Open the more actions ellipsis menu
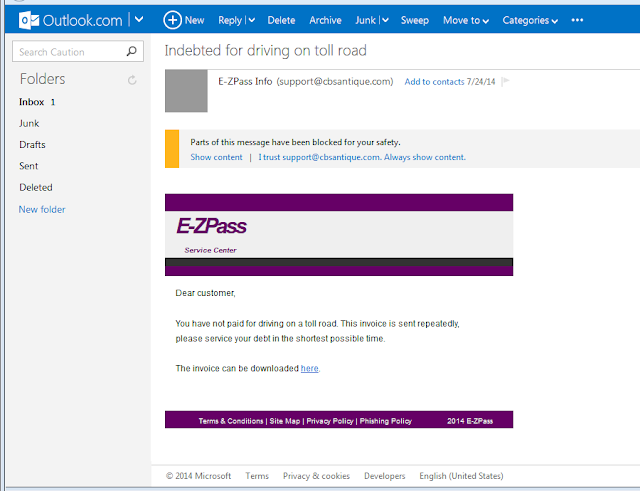This screenshot has height=491, width=640. click(577, 20)
